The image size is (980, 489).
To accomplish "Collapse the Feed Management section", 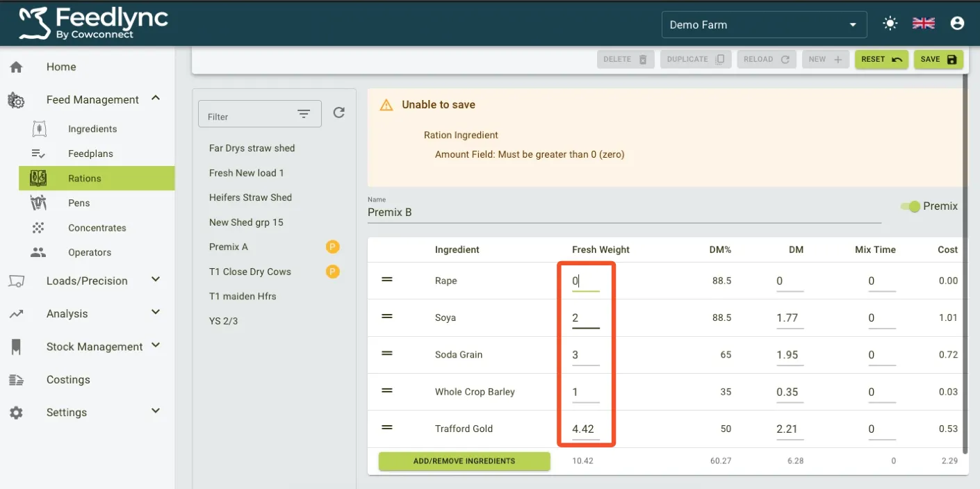I will (x=156, y=99).
